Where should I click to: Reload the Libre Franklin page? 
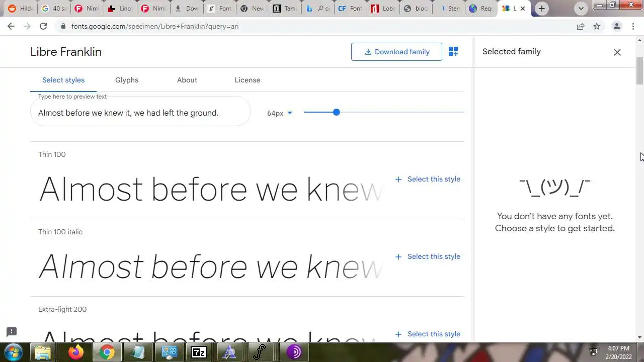(x=43, y=26)
